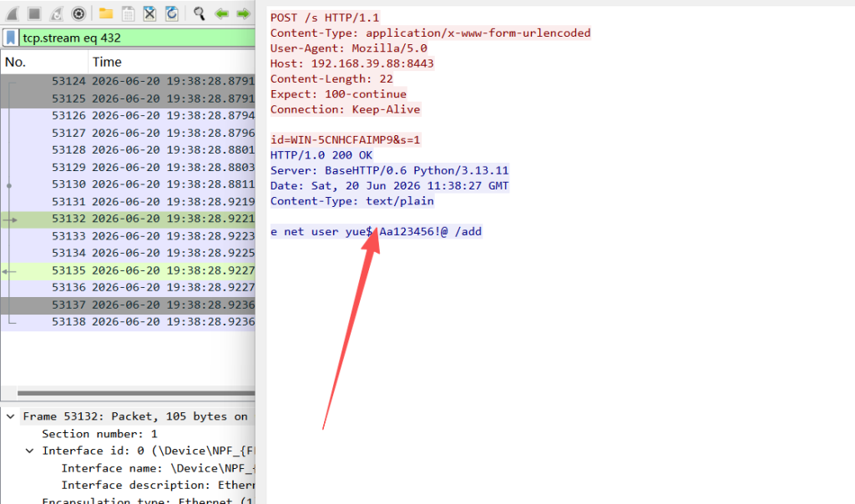Click the Time column header
The width and height of the screenshot is (855, 504).
click(x=171, y=62)
